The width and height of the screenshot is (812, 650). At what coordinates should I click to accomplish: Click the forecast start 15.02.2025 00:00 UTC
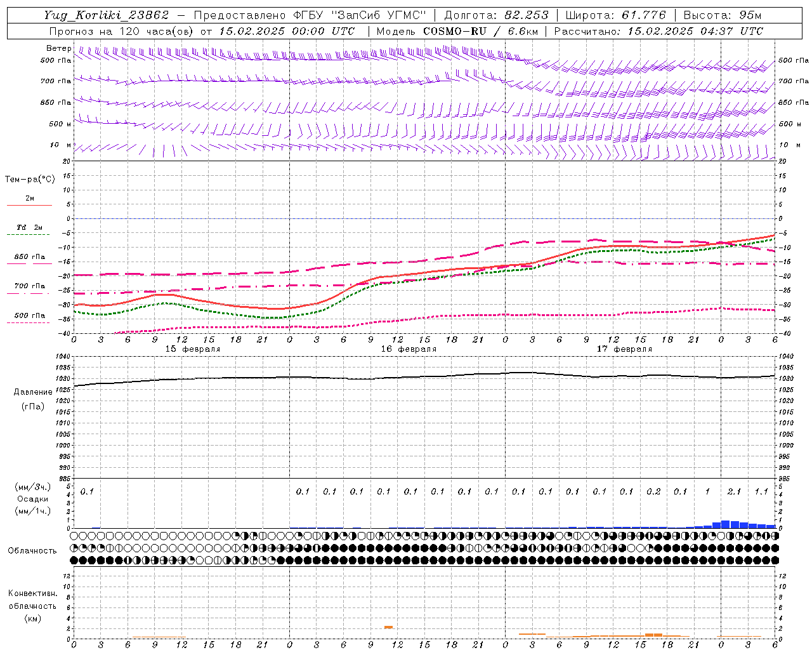[287, 31]
